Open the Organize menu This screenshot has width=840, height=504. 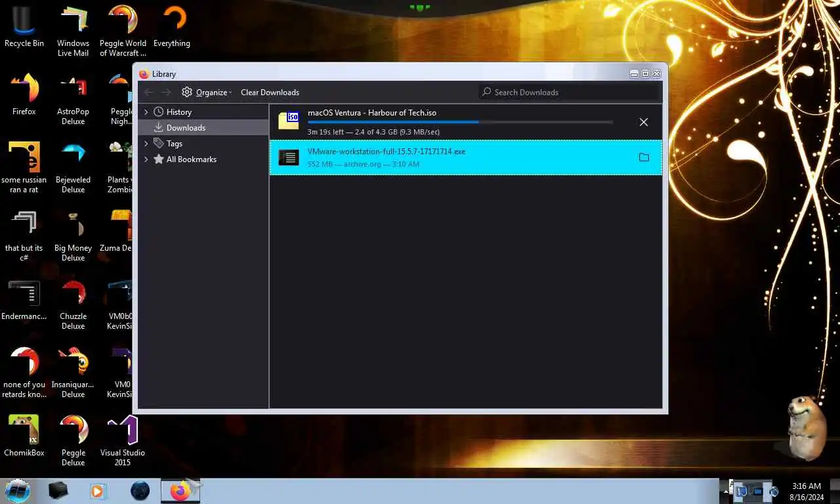click(x=207, y=93)
